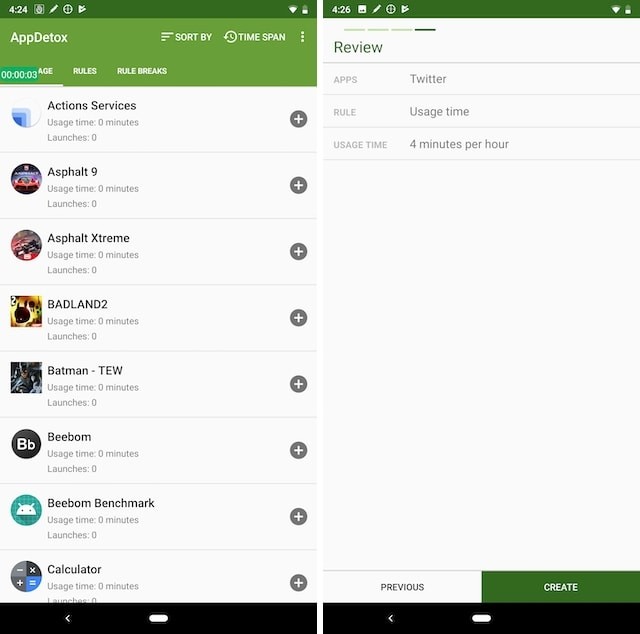Open the Actions Services app icon
Viewport: 640px width, 634px height.
[26, 113]
